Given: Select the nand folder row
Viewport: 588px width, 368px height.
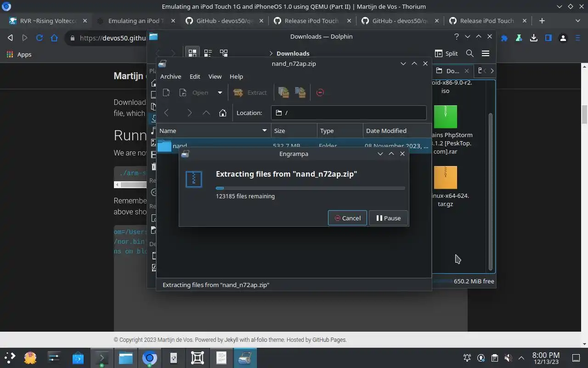Looking at the screenshot, I should coord(294,145).
